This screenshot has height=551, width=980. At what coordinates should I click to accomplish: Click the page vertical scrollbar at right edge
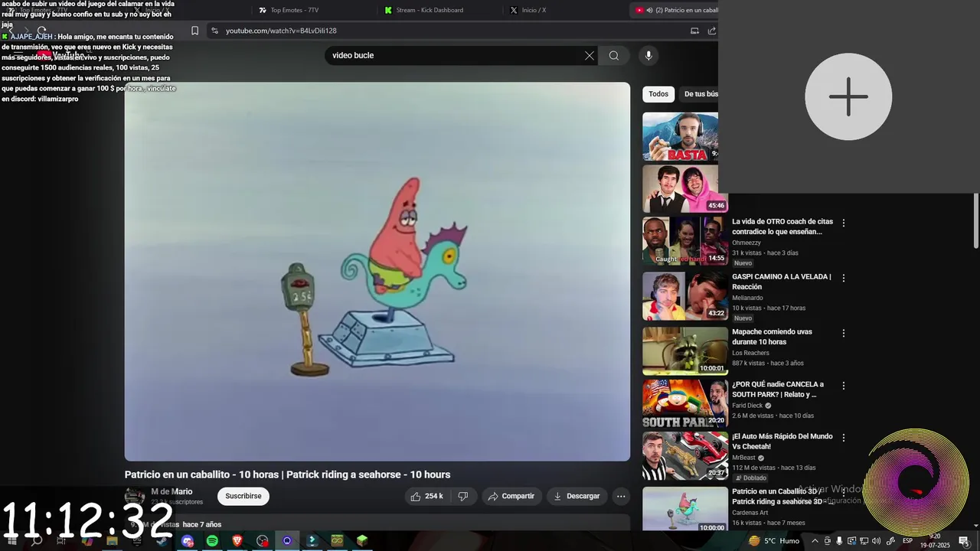pyautogui.click(x=975, y=220)
